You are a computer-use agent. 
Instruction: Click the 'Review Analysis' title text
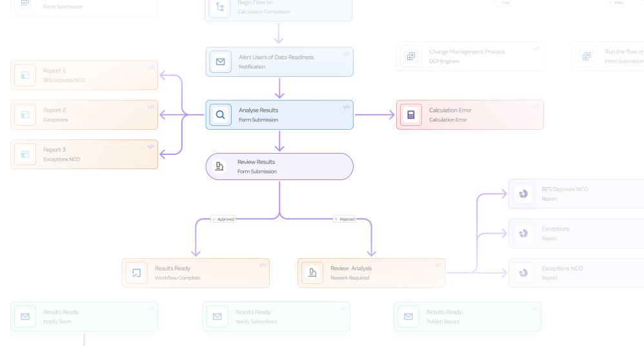pos(351,269)
